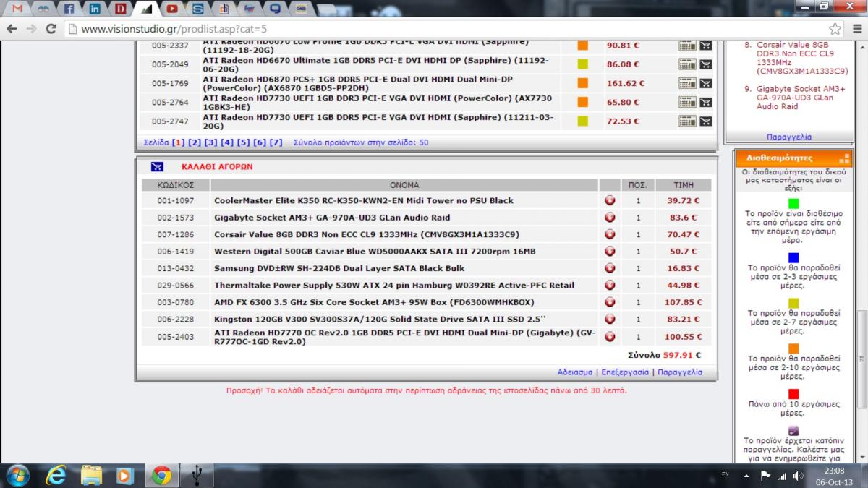Open sidebar Corsair Value 8GB DDR3 link
Screen dimensions: 868x488
click(802, 58)
